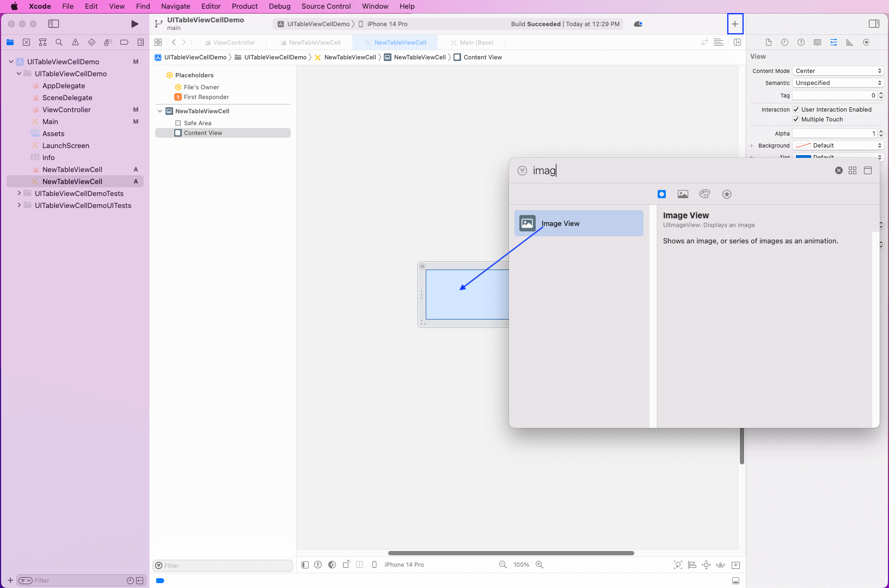This screenshot has width=889, height=588.
Task: Open the Content Mode dropdown
Action: [x=838, y=71]
